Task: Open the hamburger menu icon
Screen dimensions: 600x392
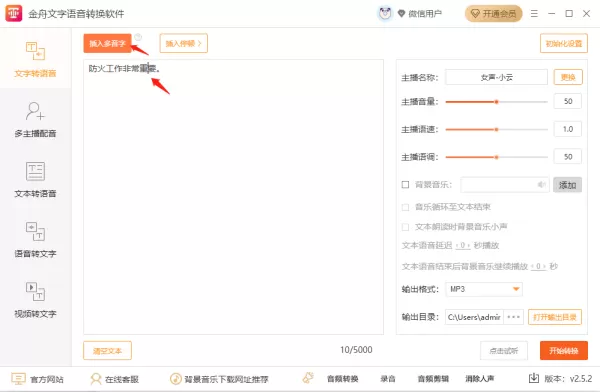Action: tap(534, 14)
